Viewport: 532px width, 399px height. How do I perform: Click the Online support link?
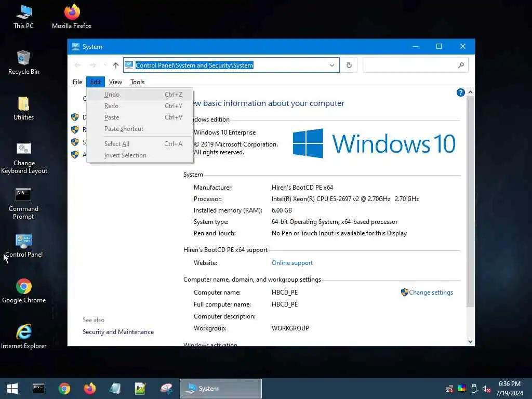[292, 263]
